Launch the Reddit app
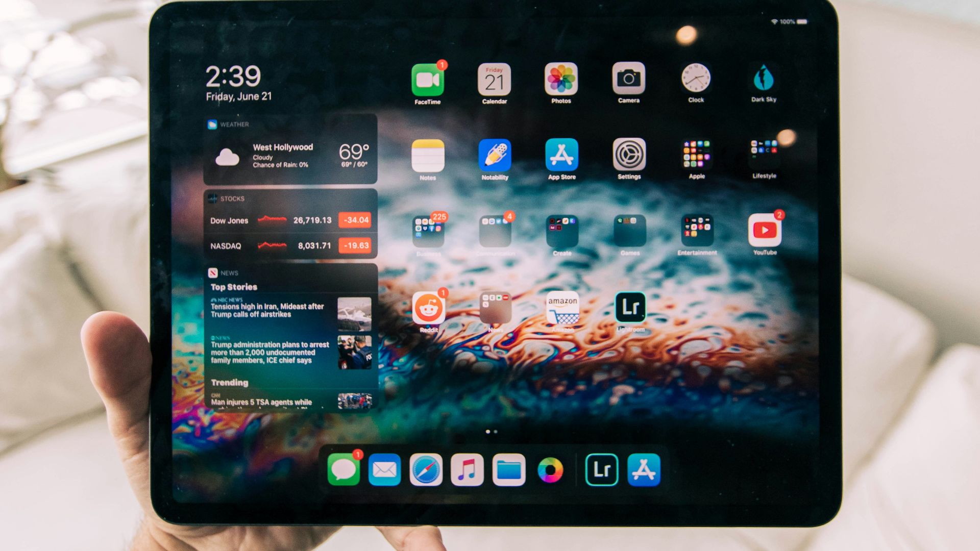The width and height of the screenshot is (980, 551). [428, 308]
